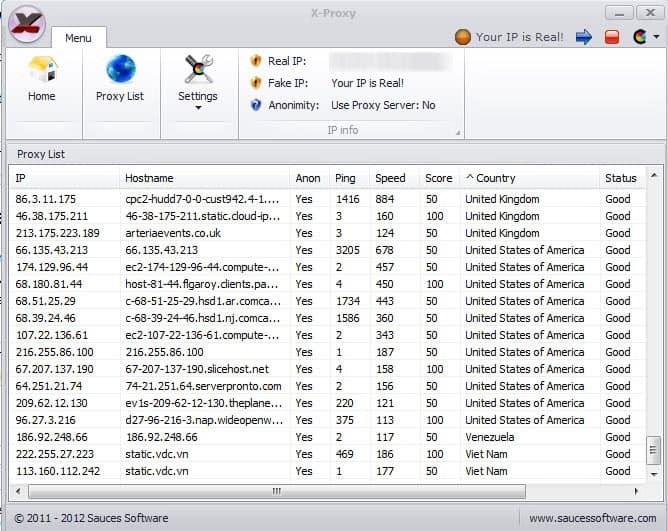Click the www.saucessoftware.com status bar link
This screenshot has width=668, height=531.
point(593,518)
